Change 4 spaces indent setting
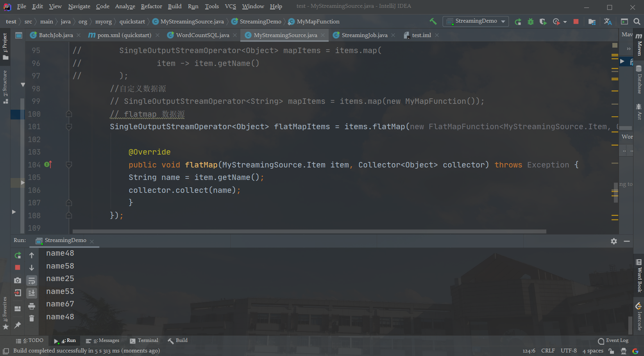644x356 pixels. coord(593,351)
